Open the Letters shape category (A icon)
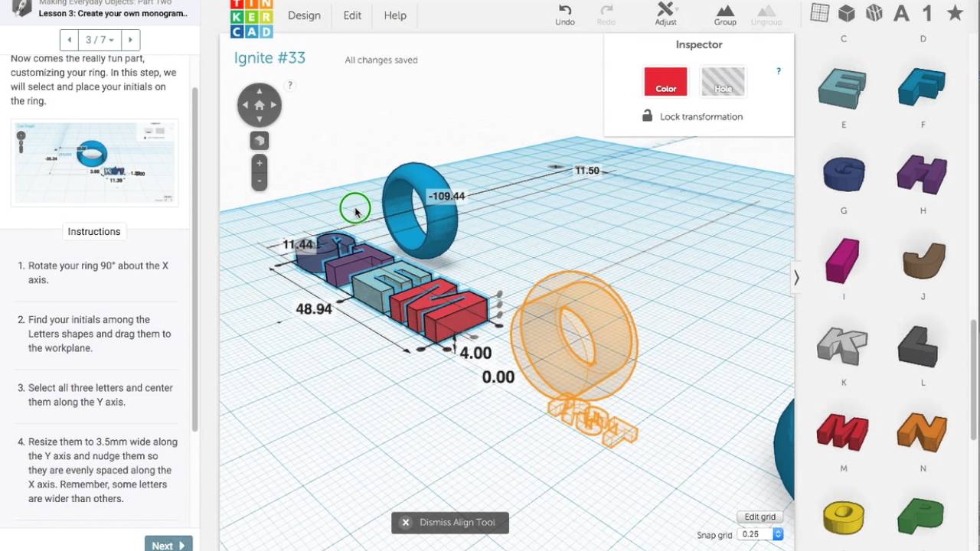Screen dimensions: 980x551 click(x=901, y=13)
